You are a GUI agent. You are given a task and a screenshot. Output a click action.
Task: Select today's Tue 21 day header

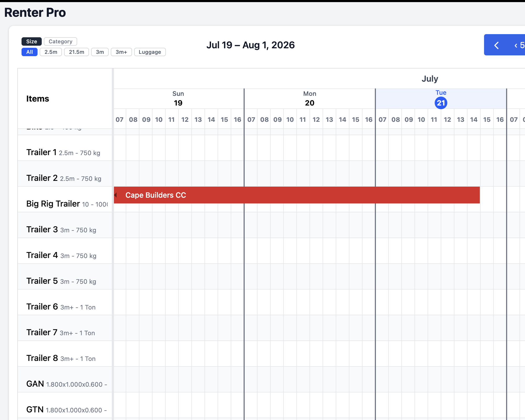(441, 99)
